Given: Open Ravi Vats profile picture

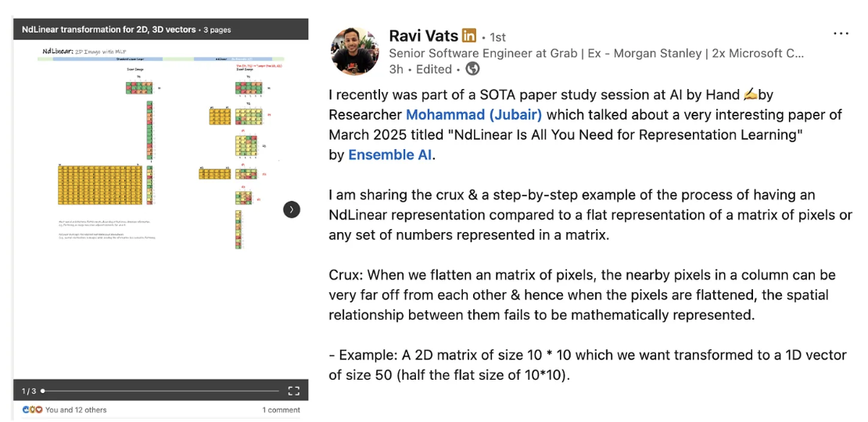Looking at the screenshot, I should [355, 50].
